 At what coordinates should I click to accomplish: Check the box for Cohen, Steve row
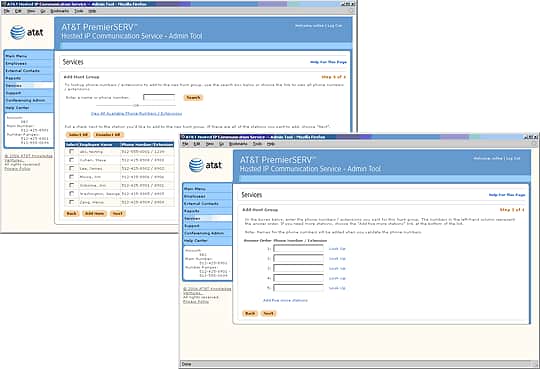(x=71, y=160)
